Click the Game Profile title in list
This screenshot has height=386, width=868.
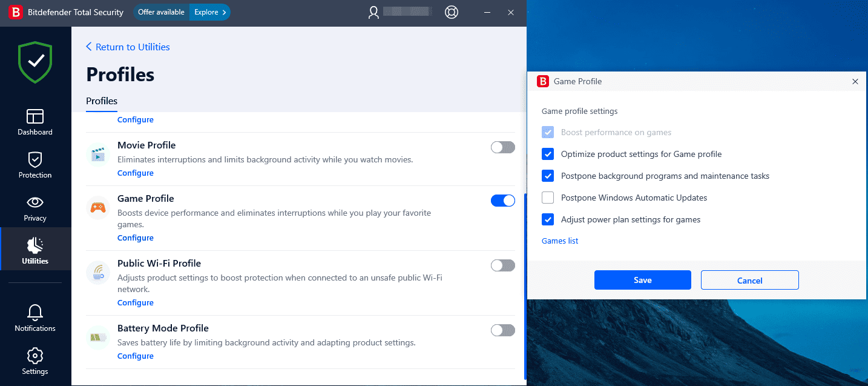click(146, 199)
